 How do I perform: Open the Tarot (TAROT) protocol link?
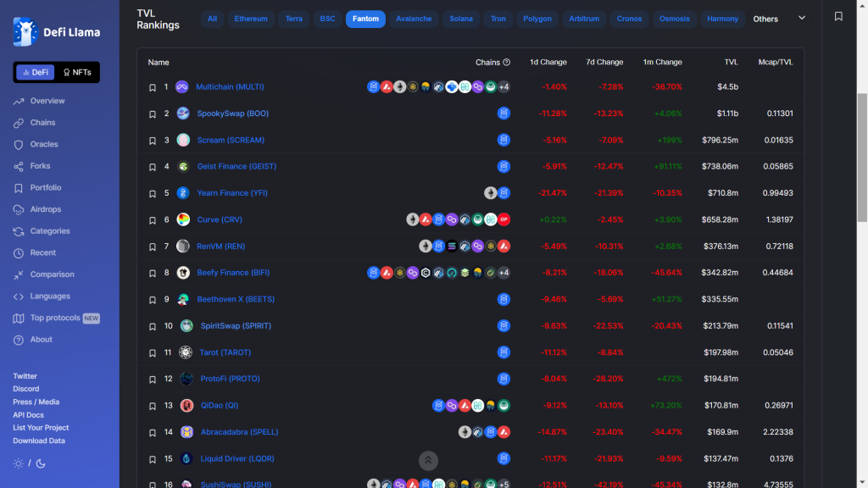[225, 352]
